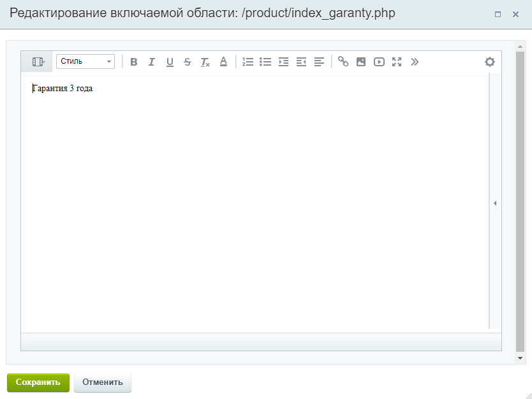Increase text indent
The height and width of the screenshot is (399, 532).
click(283, 62)
